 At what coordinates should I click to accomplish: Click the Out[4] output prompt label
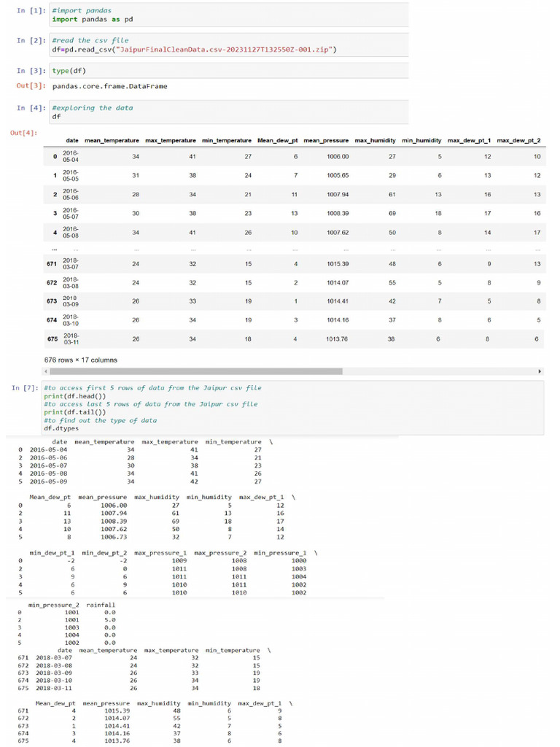click(x=23, y=133)
